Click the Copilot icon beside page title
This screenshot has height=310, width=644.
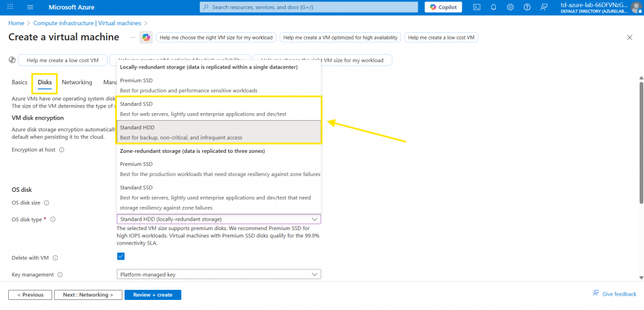point(146,37)
